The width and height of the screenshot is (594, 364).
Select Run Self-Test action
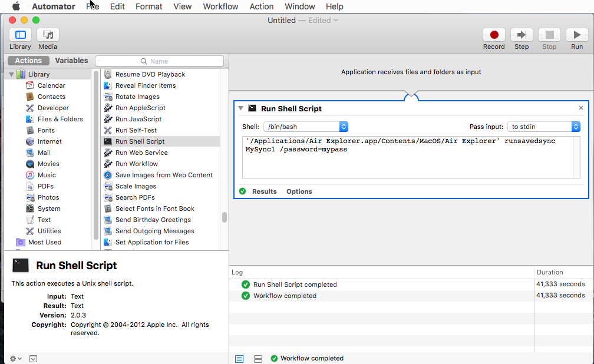(x=136, y=130)
